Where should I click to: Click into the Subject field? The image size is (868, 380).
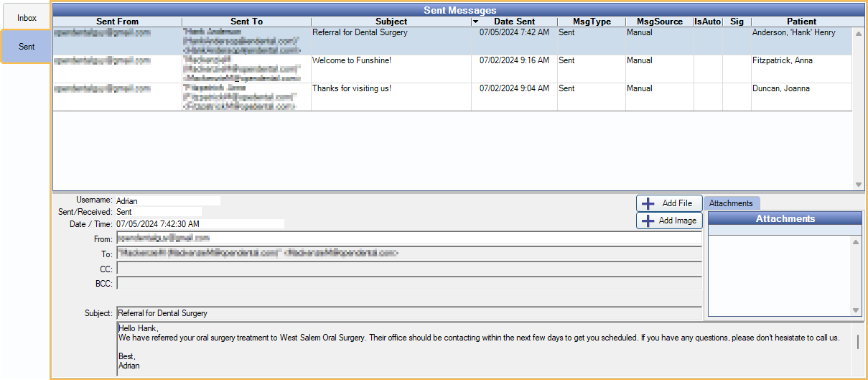click(409, 313)
